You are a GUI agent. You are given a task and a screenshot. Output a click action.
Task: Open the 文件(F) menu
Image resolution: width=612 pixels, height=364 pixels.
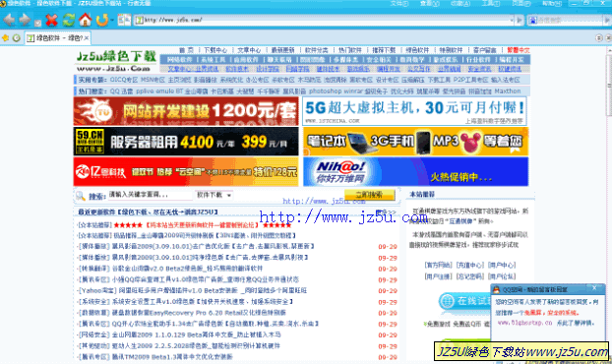[x=399, y=3]
